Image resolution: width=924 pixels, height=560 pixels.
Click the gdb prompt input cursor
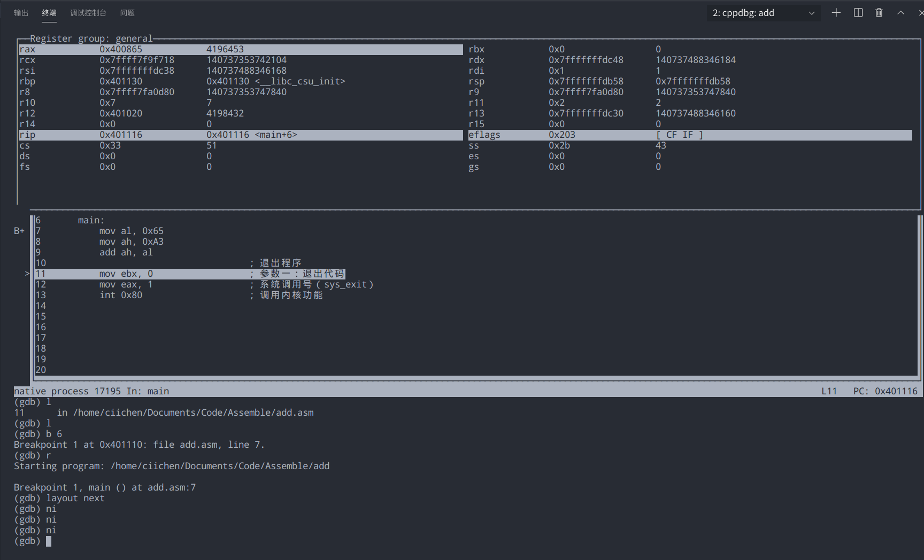pyautogui.click(x=49, y=541)
